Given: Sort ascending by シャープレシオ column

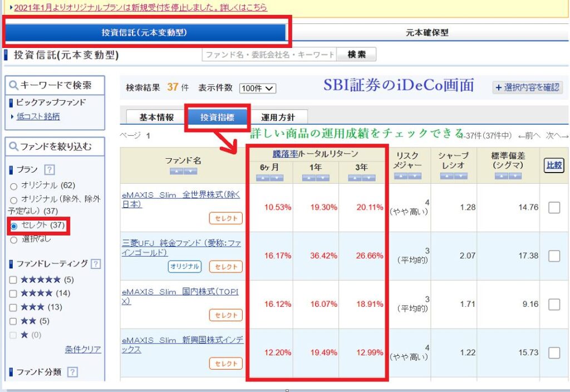Looking at the screenshot, I should (447, 176).
